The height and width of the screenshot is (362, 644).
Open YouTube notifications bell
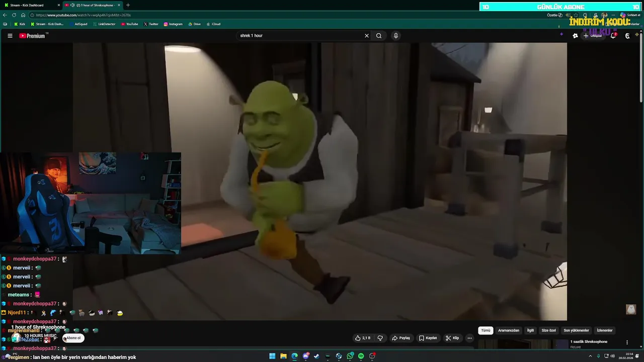(x=613, y=36)
